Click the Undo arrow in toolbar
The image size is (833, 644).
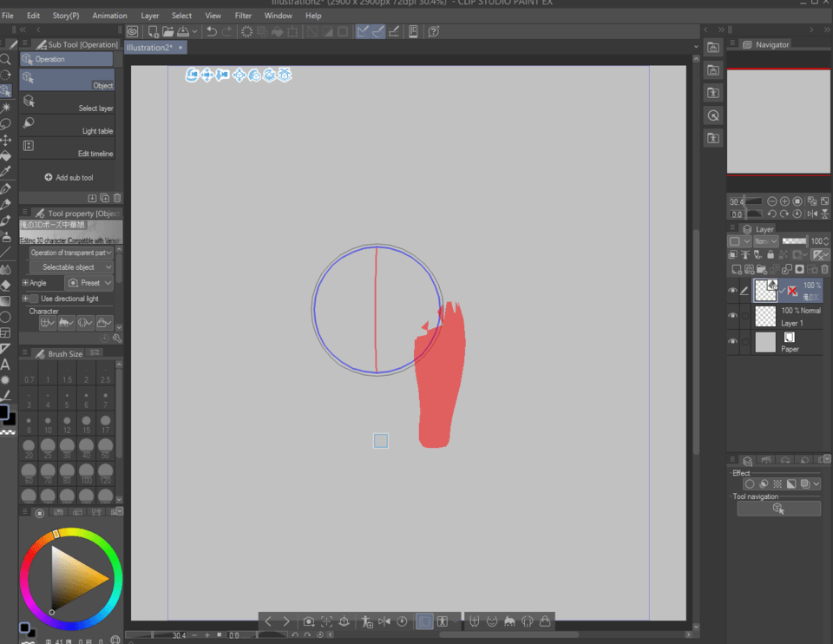[212, 32]
